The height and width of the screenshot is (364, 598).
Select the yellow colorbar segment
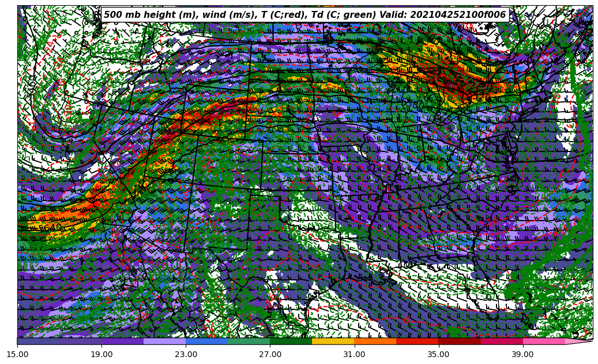tap(333, 341)
